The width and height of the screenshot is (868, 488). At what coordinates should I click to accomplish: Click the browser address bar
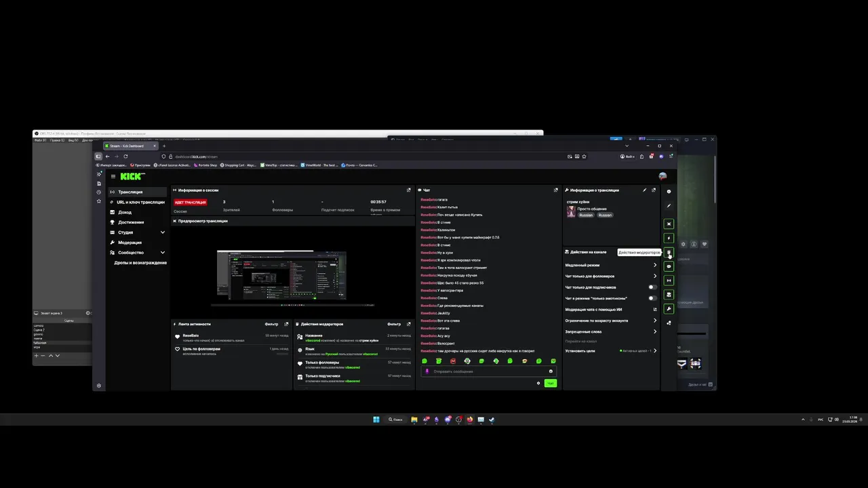click(x=366, y=157)
